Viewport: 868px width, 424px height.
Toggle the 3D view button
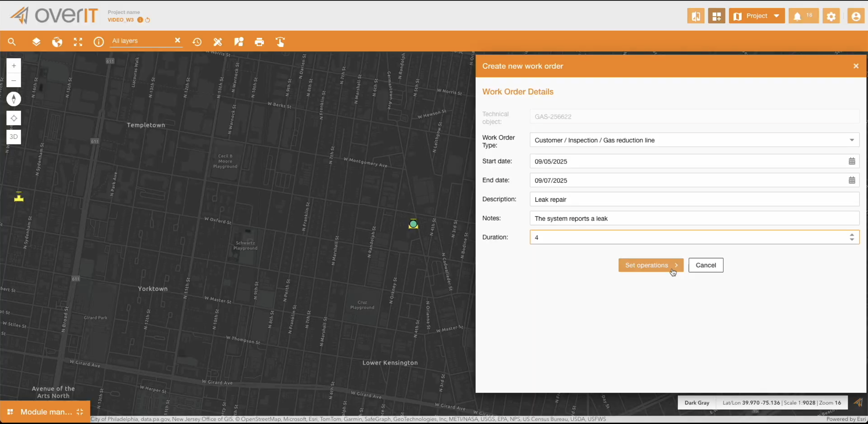14,137
